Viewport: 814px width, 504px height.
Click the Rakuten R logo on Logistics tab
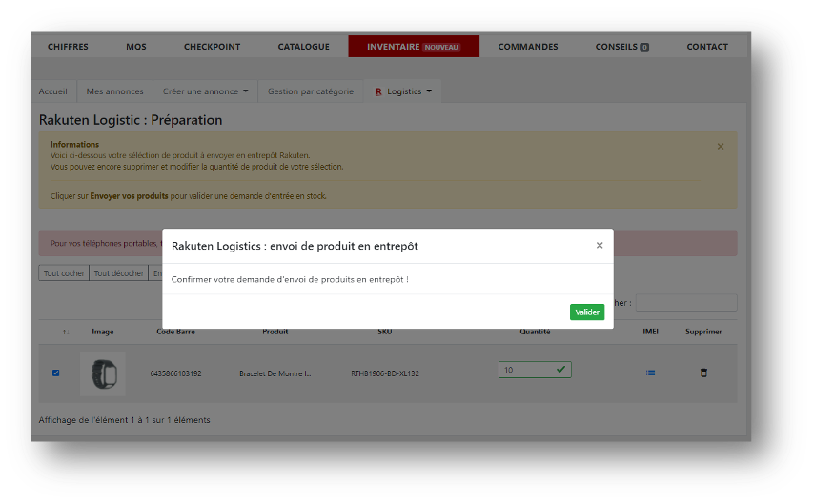tap(378, 91)
